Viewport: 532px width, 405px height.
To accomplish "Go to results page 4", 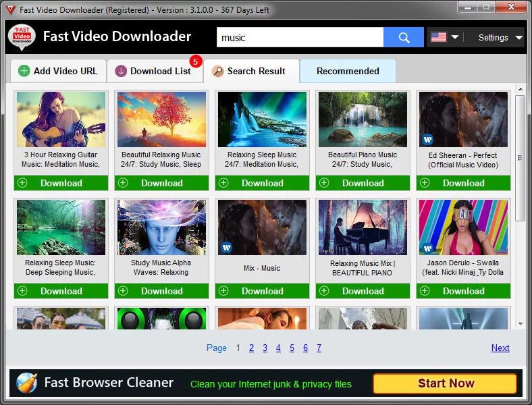I will [278, 348].
